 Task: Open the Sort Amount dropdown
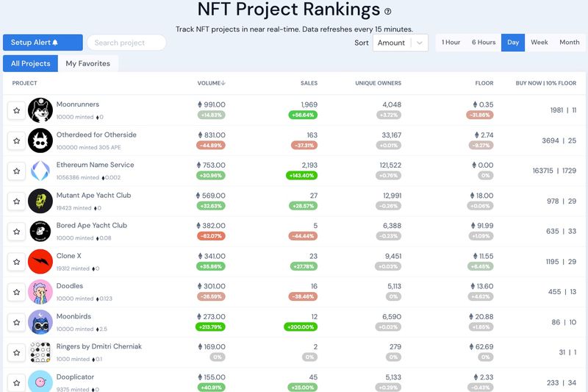(400, 43)
